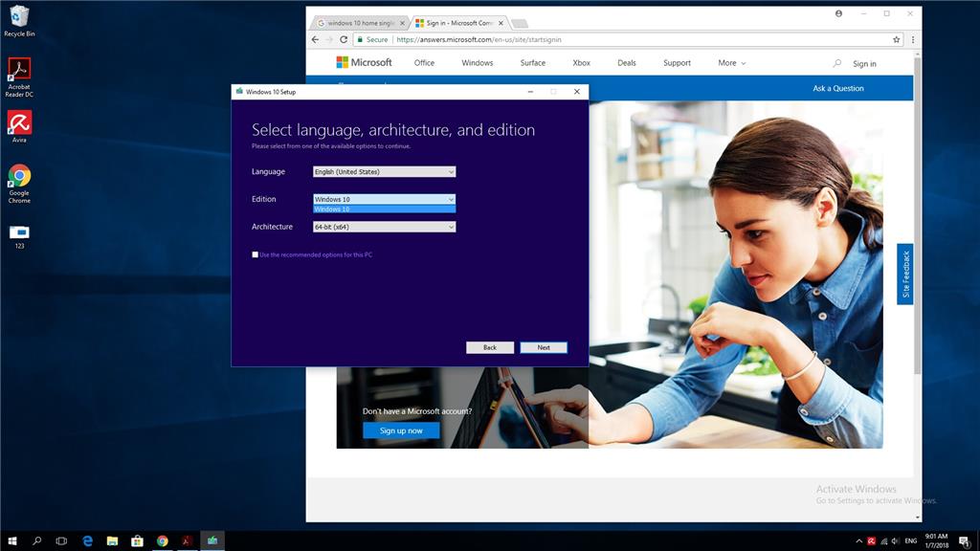This screenshot has width=980, height=551.
Task: Click the ENG input language indicator
Action: pyautogui.click(x=911, y=541)
